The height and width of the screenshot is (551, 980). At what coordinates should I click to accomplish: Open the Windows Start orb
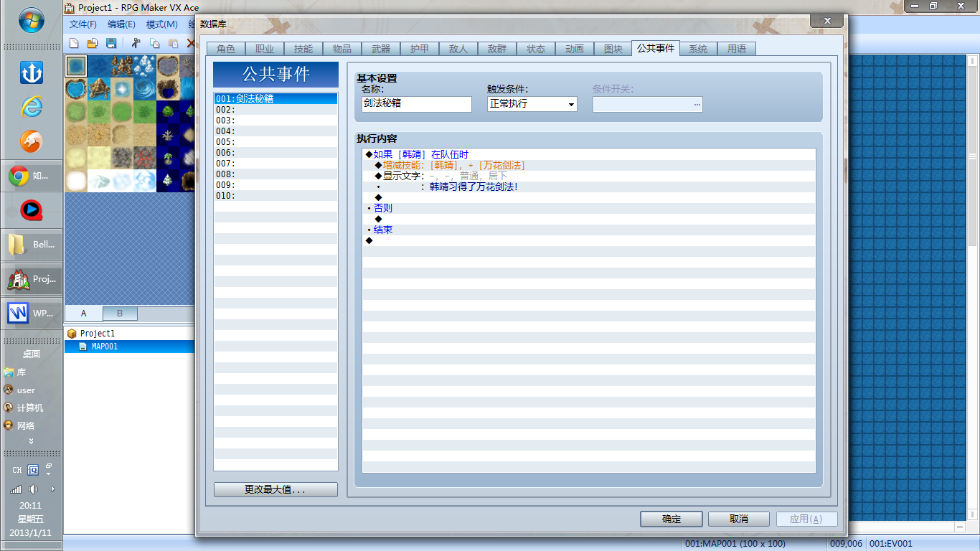(31, 19)
